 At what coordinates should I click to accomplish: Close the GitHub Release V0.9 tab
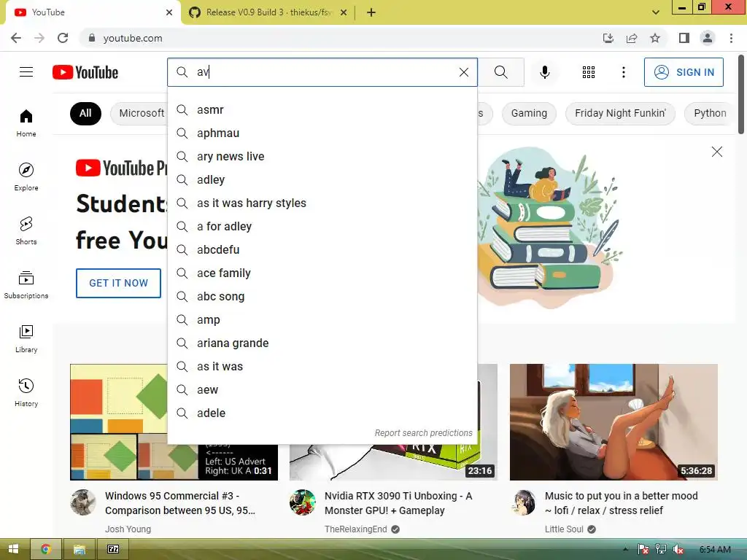click(344, 12)
